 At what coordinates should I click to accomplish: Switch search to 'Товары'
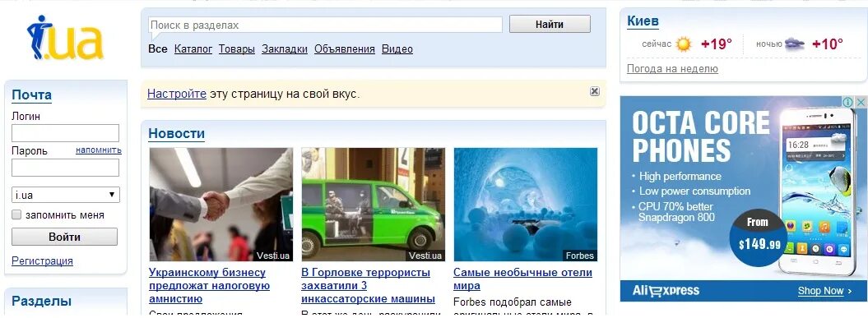click(x=236, y=48)
